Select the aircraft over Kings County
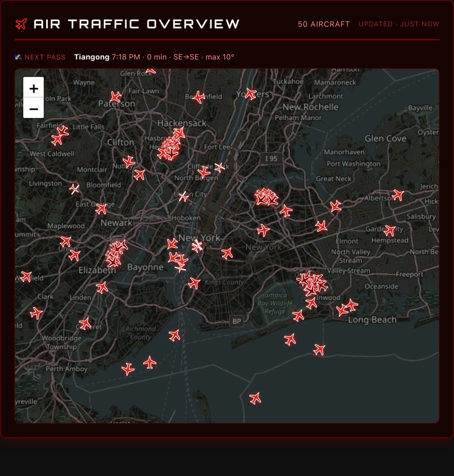Image resolution: width=454 pixels, height=476 pixels. coord(194,283)
